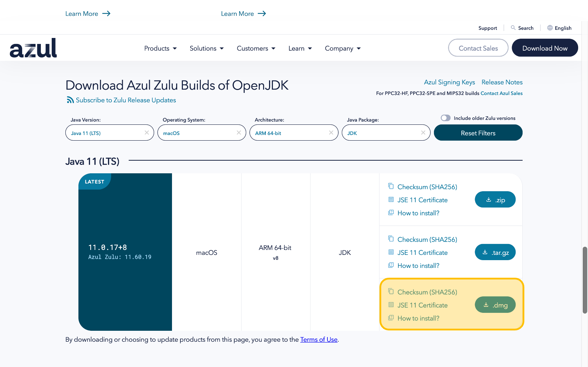Click copy icon beside .tar.gz checksum

[391, 239]
